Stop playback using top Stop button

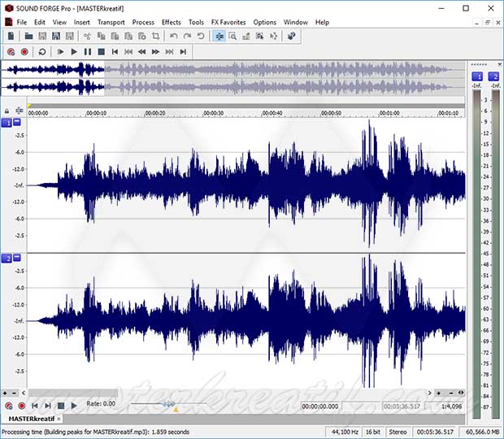(x=102, y=52)
